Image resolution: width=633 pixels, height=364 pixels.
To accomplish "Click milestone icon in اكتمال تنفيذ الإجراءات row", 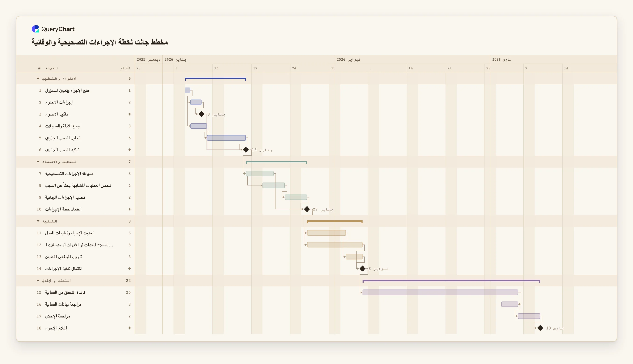I will (129, 269).
